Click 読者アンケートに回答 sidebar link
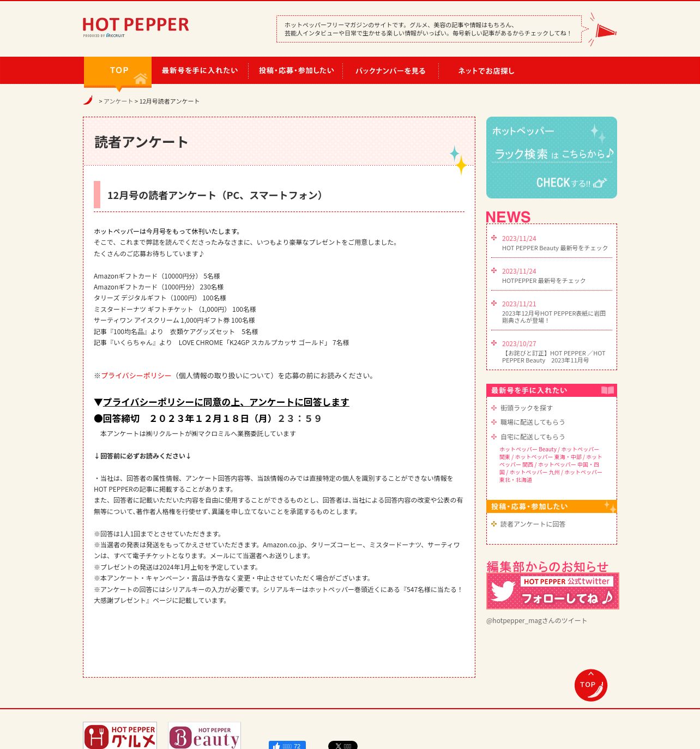The height and width of the screenshot is (749, 700). click(x=533, y=524)
